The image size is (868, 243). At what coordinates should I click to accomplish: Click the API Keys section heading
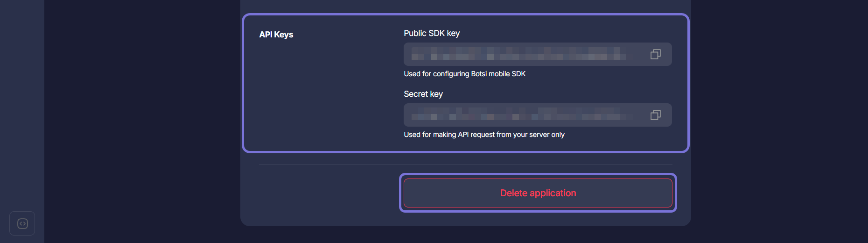click(276, 35)
